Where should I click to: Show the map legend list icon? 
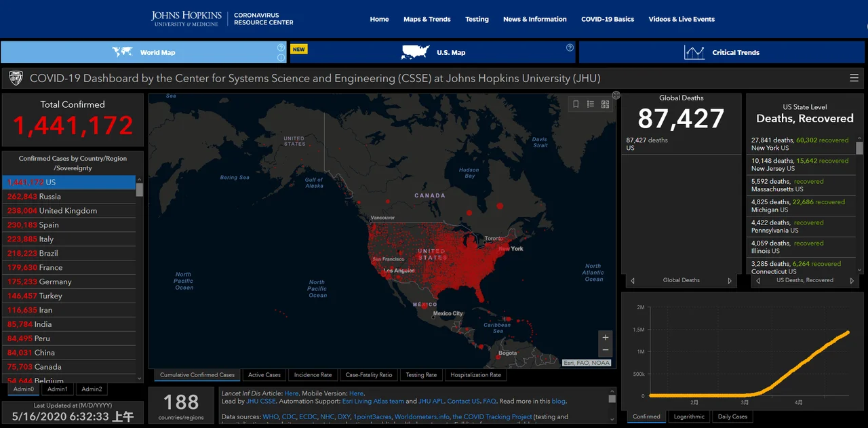tap(591, 104)
